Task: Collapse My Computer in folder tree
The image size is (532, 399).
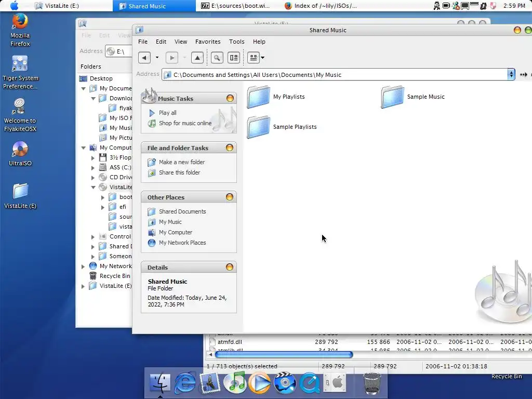Action: coord(84,148)
